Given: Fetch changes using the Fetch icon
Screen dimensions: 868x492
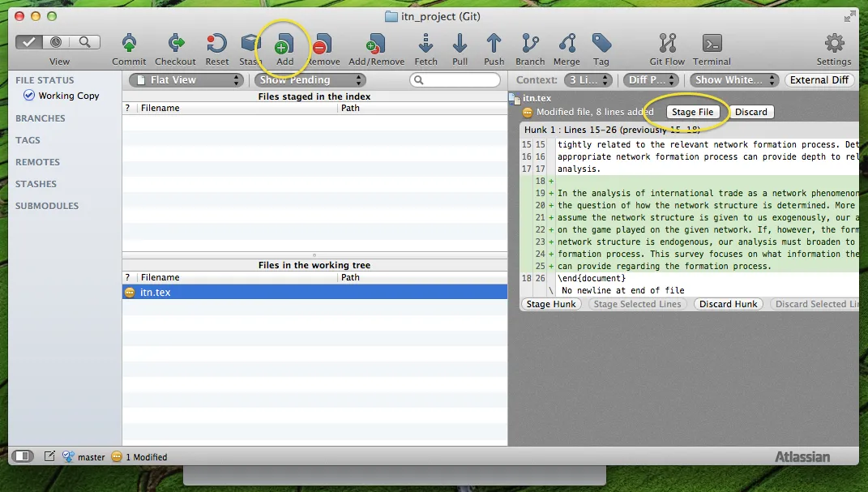Looking at the screenshot, I should point(425,44).
